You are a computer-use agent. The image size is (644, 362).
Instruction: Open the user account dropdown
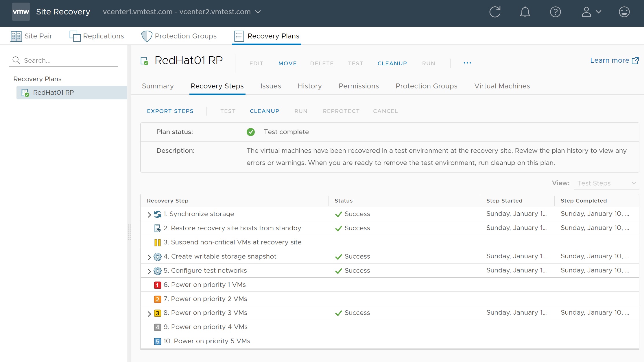591,12
